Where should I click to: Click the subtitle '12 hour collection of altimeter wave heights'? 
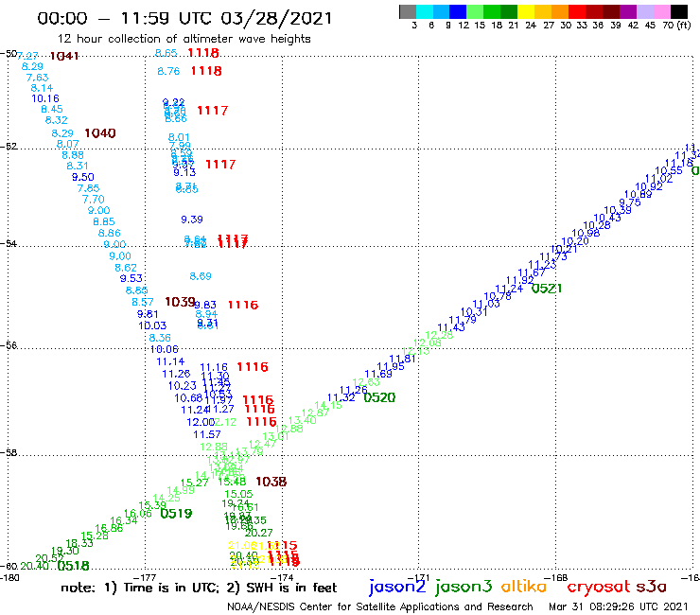tap(184, 39)
